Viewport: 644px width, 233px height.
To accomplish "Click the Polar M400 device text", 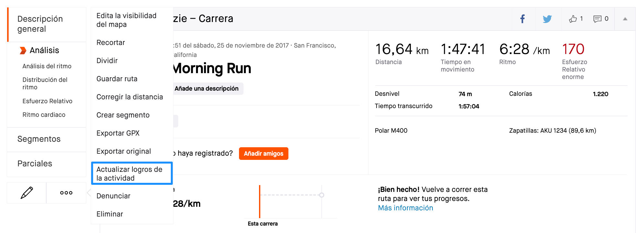I will coord(391,130).
